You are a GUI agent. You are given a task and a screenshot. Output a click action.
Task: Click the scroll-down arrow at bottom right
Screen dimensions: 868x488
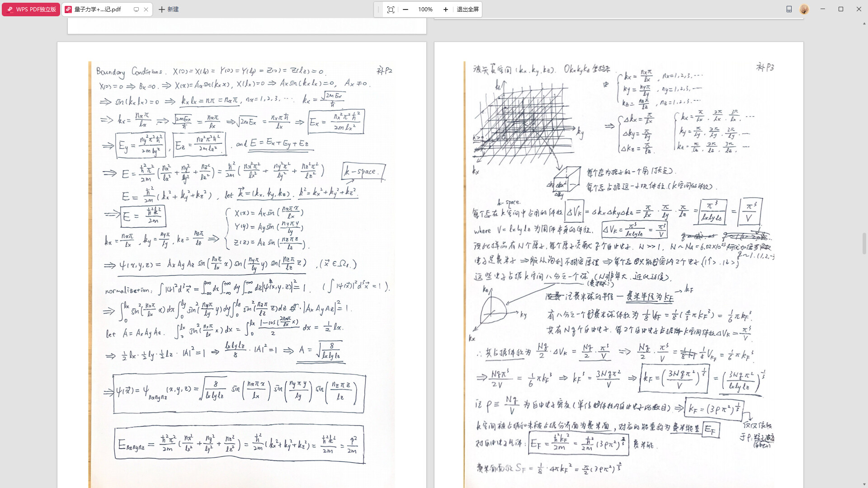point(864,484)
